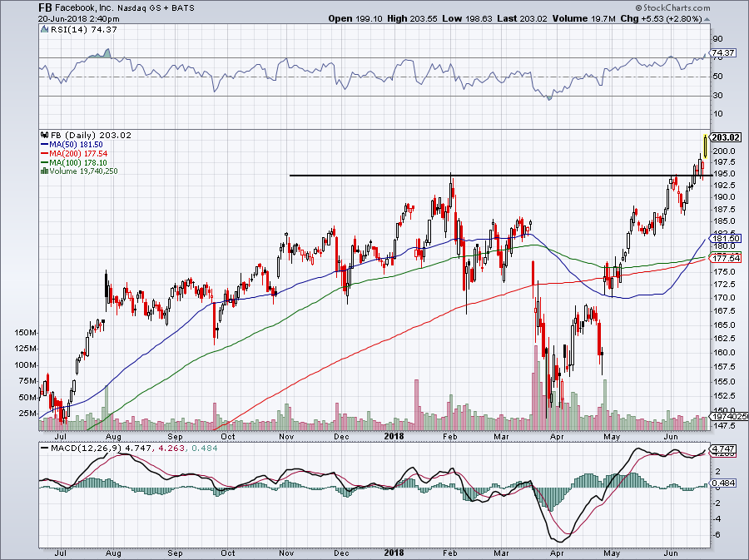749x560 pixels.
Task: Click the Nov month label under price panel
Action: [x=286, y=436]
